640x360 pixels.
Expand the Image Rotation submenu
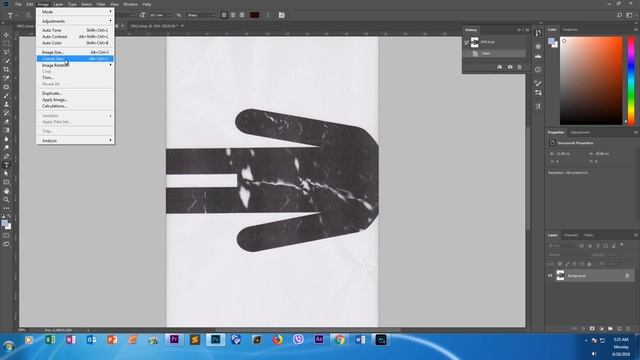(x=75, y=65)
